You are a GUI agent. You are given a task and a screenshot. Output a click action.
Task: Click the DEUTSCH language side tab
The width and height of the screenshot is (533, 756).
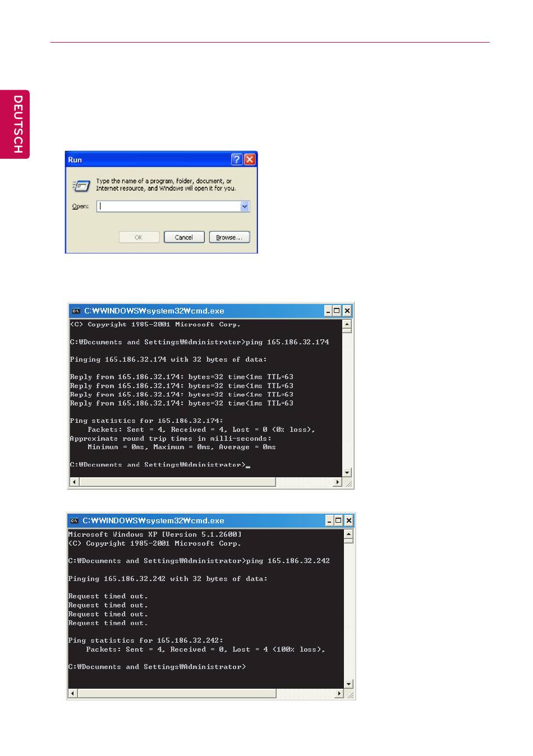pyautogui.click(x=16, y=124)
